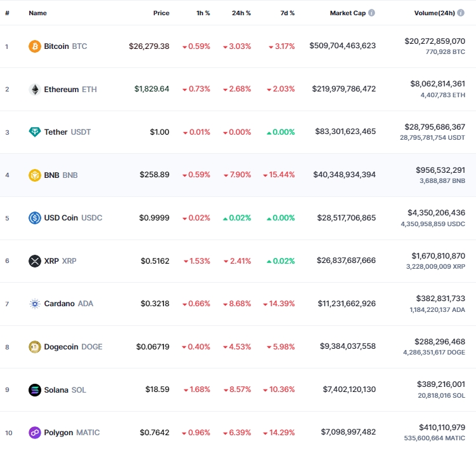
Task: Click Bitcoin price $26,279.38
Action: pyautogui.click(x=149, y=46)
